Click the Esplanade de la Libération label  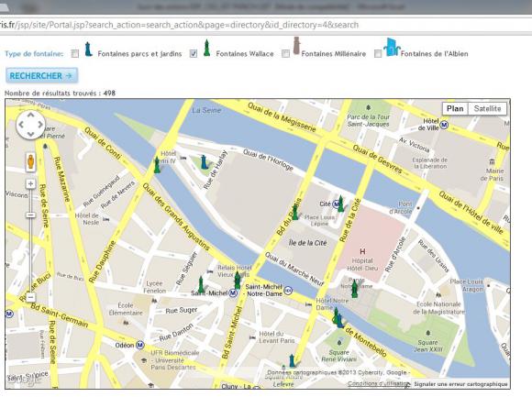430,162
